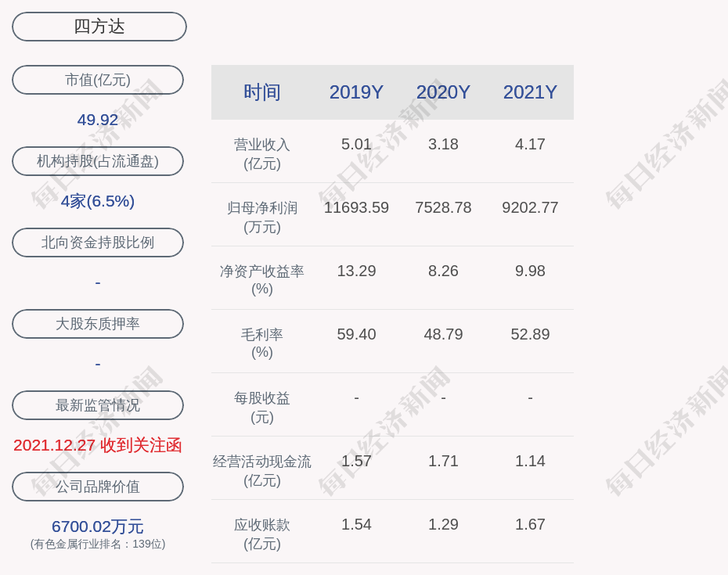Screen dimensions: 728x575
Task: Open the red 2021.12.27 收到关注函 notice
Action: [98, 445]
